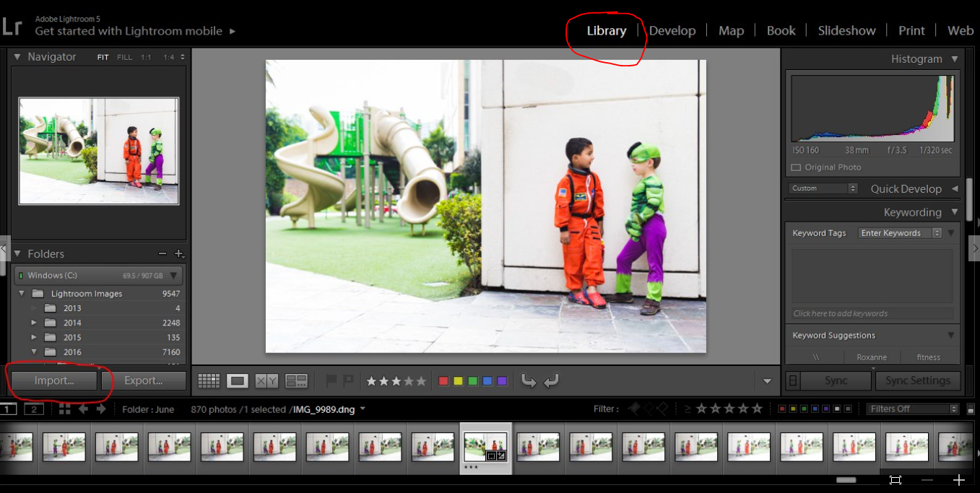Collapse the Folders panel
The width and height of the screenshot is (980, 493).
17,254
